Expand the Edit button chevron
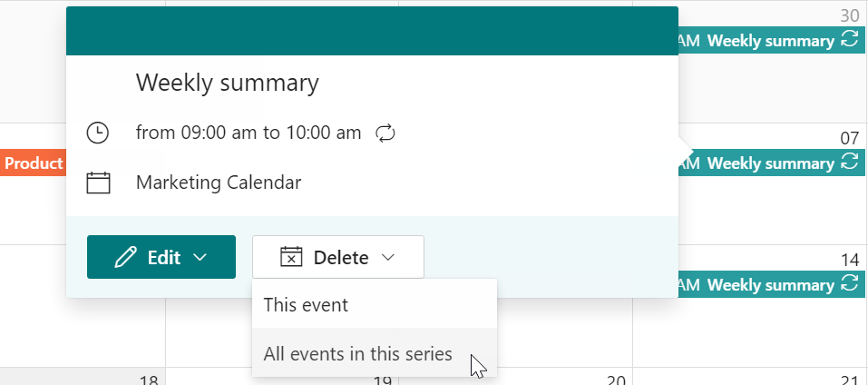 point(200,258)
